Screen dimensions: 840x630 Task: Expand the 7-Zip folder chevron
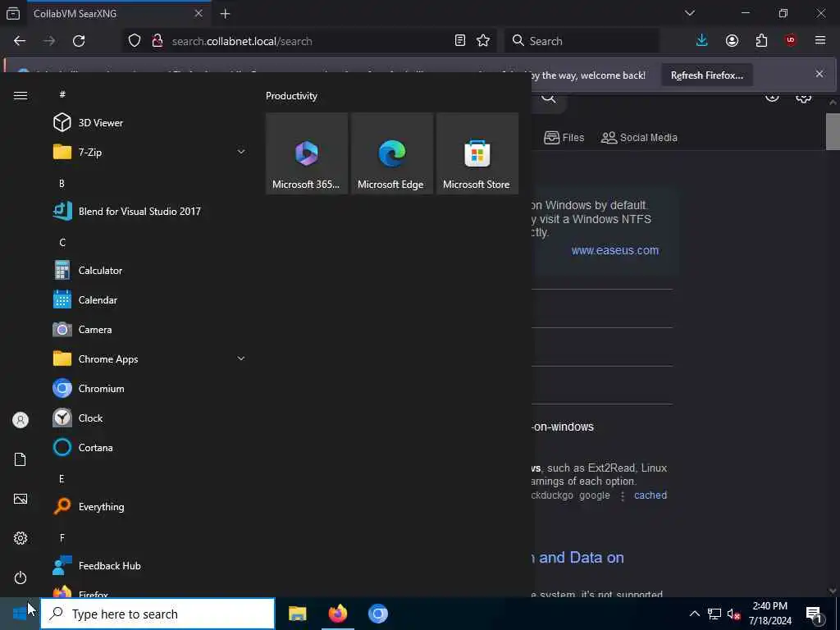tap(241, 152)
